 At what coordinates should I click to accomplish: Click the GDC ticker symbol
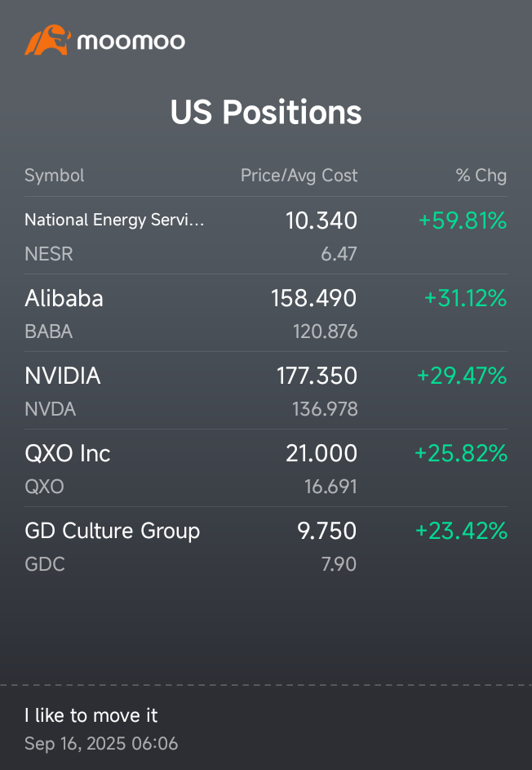pos(45,564)
